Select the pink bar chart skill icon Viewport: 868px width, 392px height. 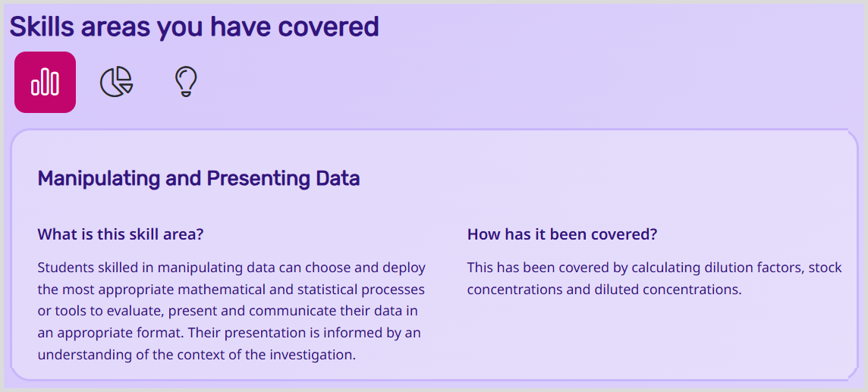[x=45, y=82]
